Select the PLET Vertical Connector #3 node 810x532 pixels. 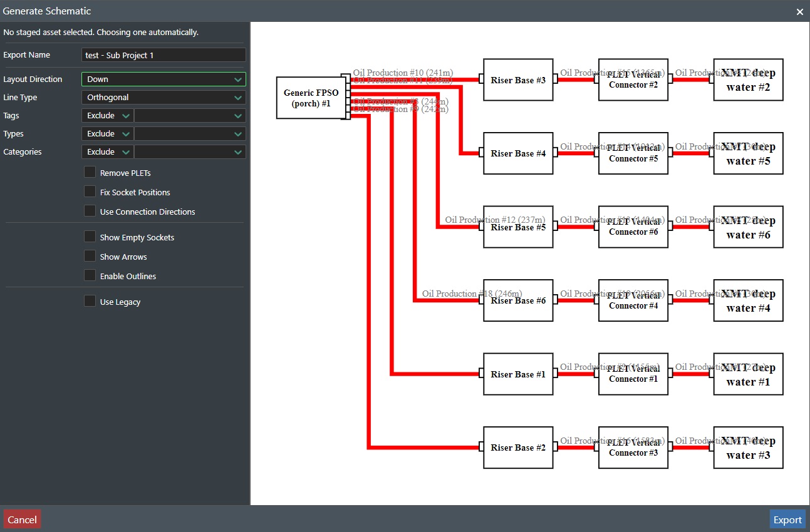click(633, 448)
